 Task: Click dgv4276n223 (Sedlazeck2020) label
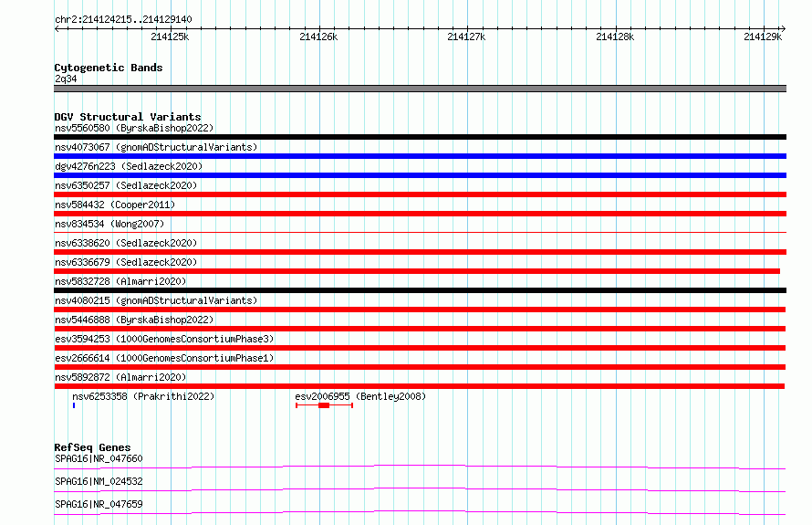129,166
